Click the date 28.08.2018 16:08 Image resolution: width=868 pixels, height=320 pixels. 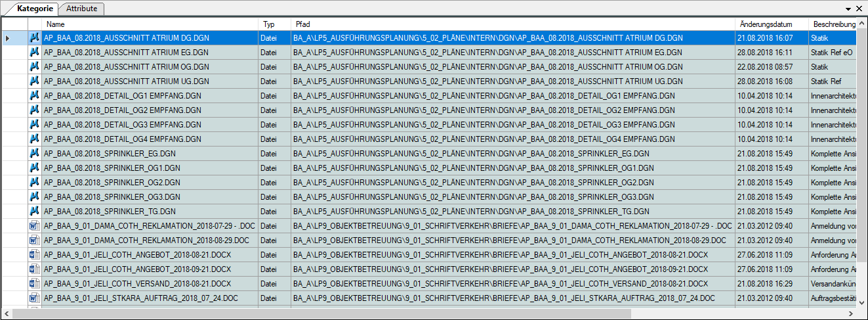(764, 81)
